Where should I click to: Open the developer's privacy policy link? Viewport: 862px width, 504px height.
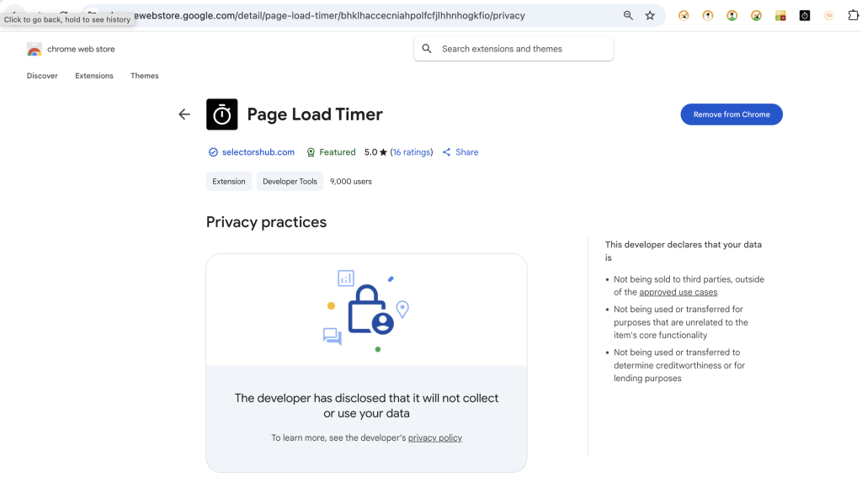[x=434, y=438]
